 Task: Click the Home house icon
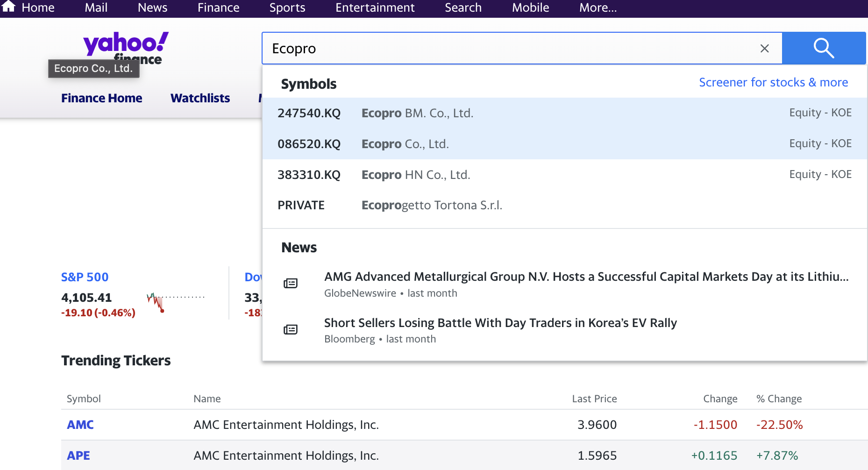click(x=9, y=7)
